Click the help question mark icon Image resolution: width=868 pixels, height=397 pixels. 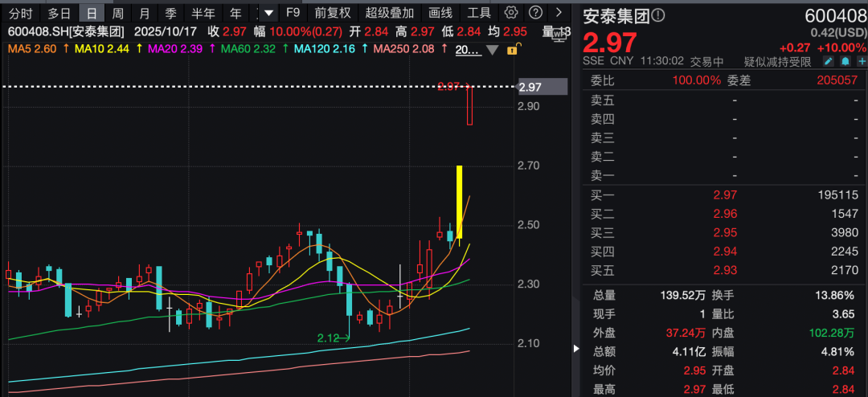536,13
